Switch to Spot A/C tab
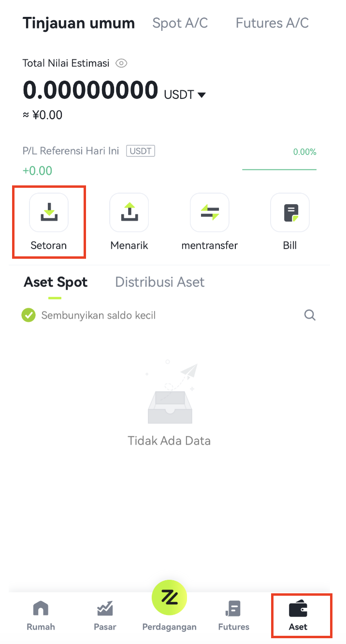This screenshot has height=644, width=346. [180, 23]
